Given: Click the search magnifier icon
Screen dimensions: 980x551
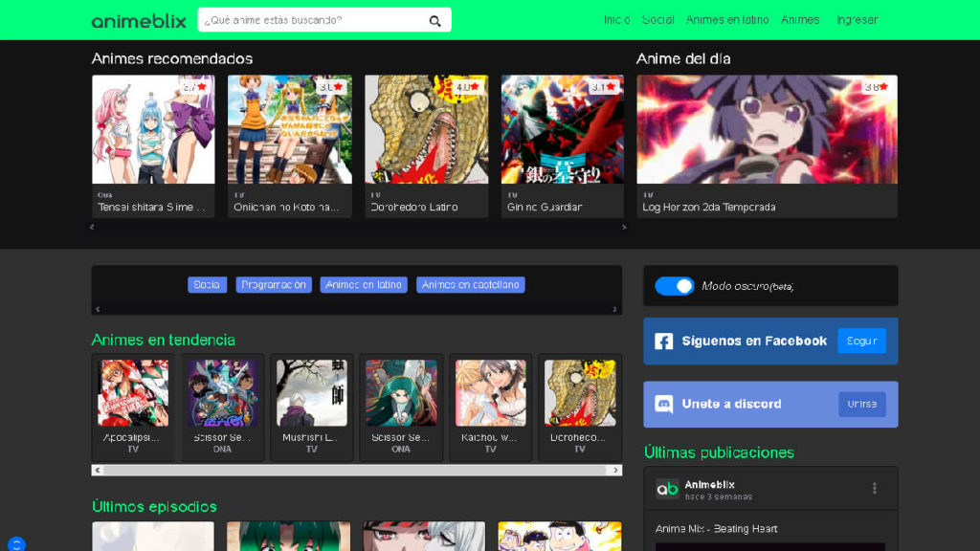Looking at the screenshot, I should click(x=435, y=20).
